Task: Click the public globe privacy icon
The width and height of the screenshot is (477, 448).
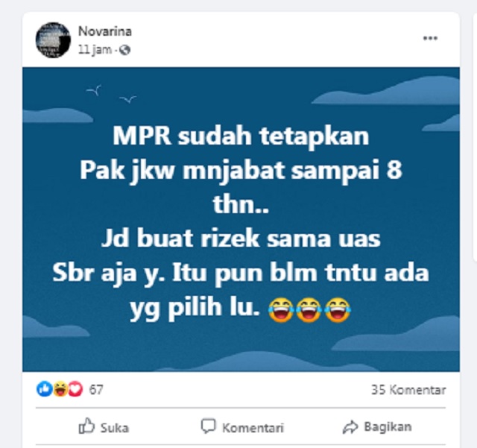Action: pos(124,50)
